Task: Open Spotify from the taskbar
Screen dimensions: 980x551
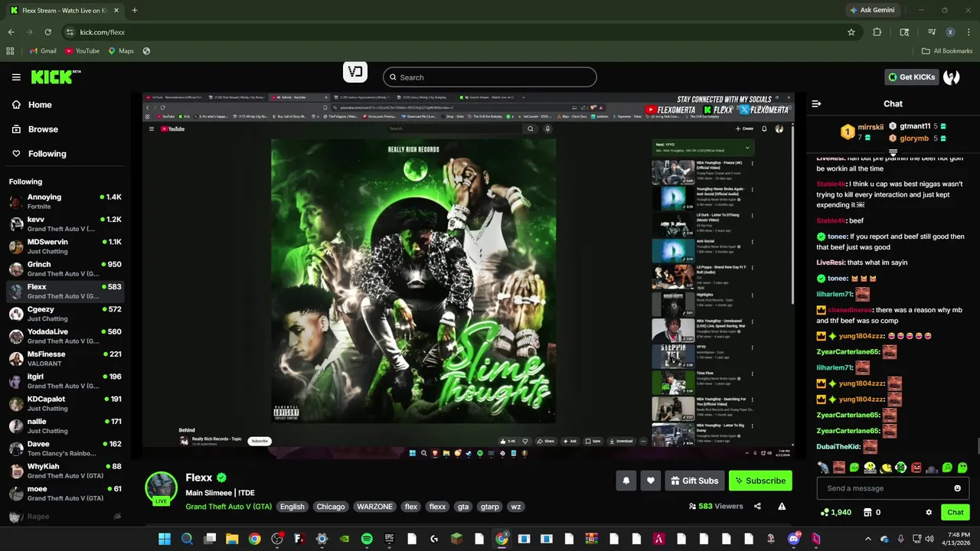Action: coord(367,539)
